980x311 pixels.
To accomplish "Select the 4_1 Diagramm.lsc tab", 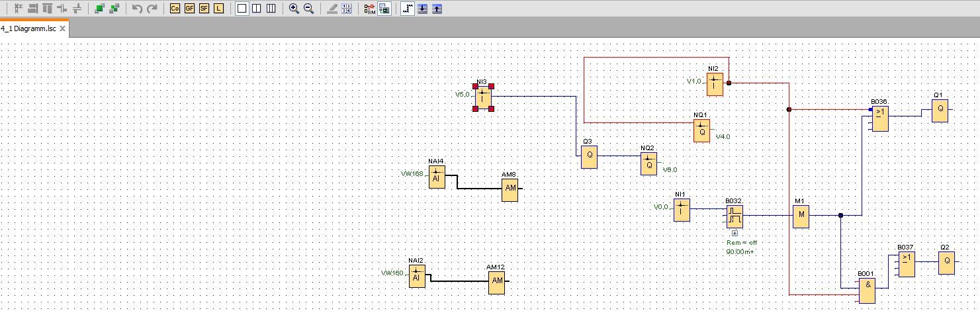I will click(28, 28).
